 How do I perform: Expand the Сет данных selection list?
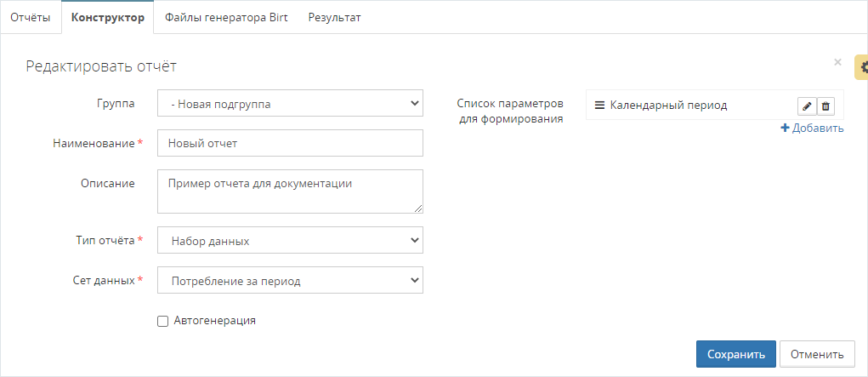pyautogui.click(x=290, y=280)
